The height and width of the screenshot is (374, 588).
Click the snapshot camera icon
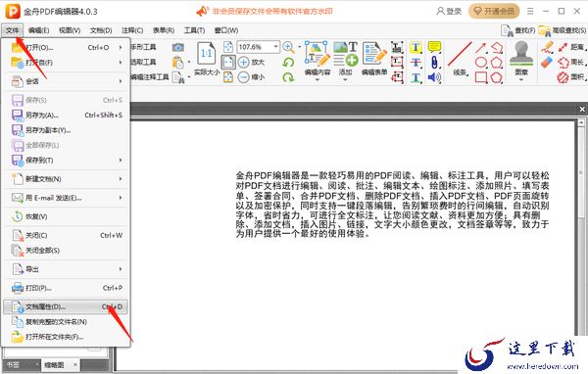[x=178, y=47]
